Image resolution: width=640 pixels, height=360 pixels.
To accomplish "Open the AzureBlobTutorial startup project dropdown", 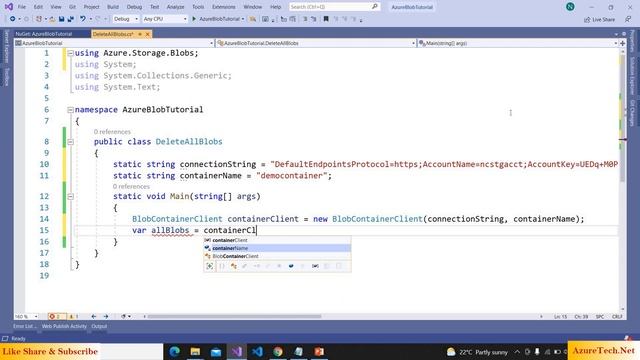I will point(243,19).
